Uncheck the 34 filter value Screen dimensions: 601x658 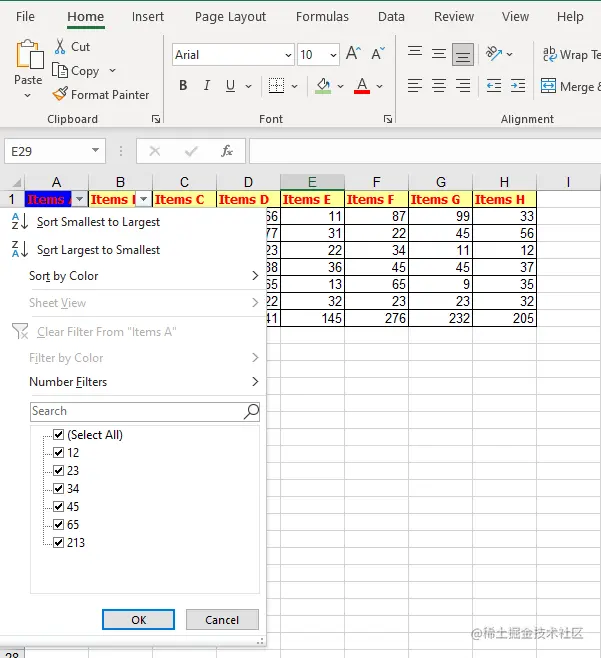pyautogui.click(x=58, y=488)
